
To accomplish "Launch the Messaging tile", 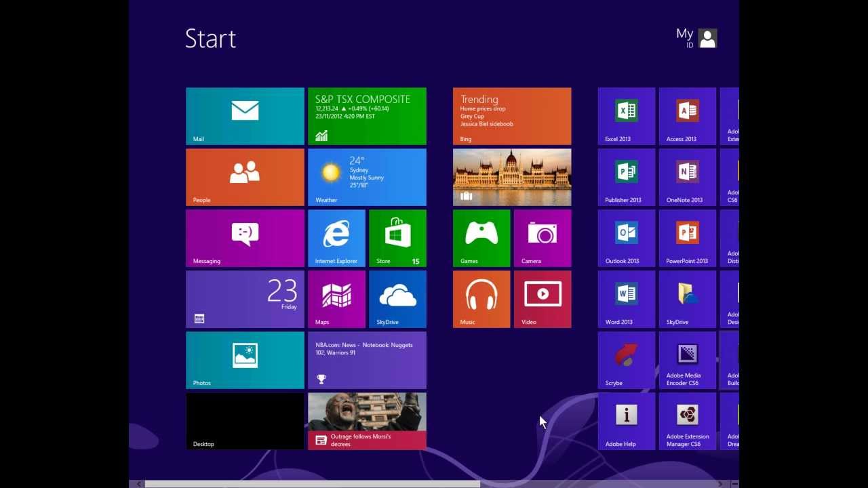I will [245, 238].
